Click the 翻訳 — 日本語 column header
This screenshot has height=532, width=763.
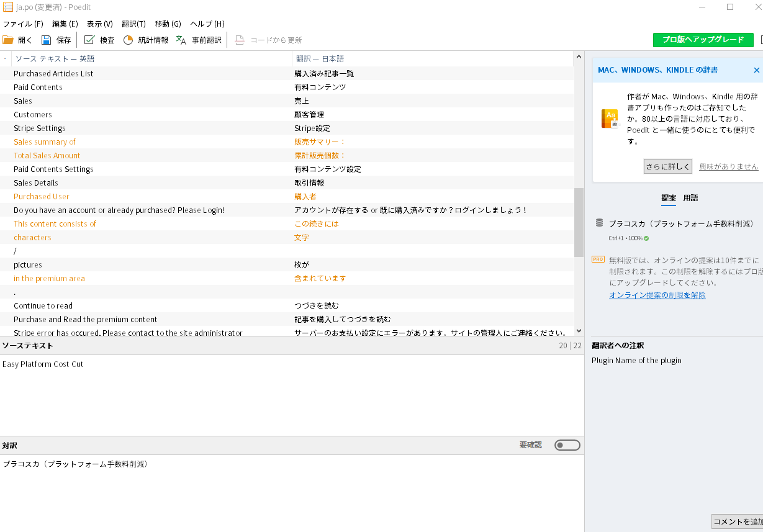[433, 59]
